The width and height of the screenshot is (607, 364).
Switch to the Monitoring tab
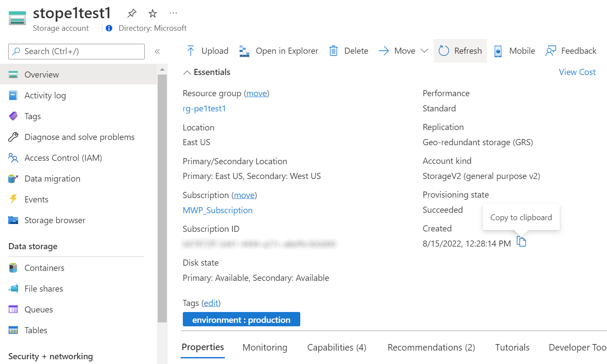pyautogui.click(x=265, y=348)
